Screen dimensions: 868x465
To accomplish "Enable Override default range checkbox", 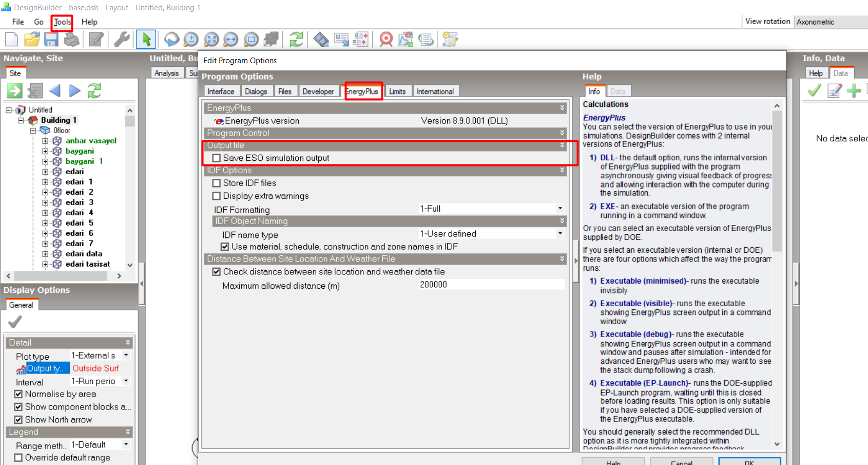I will pyautogui.click(x=18, y=458).
